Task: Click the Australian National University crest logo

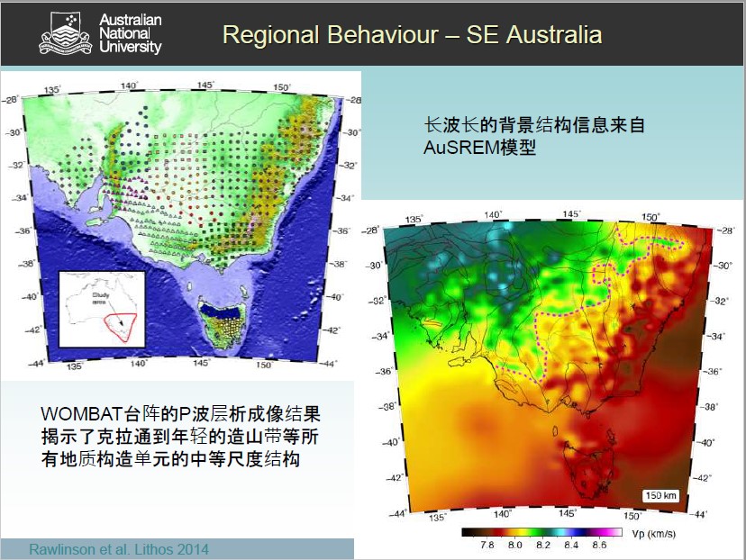Action: (x=66, y=33)
